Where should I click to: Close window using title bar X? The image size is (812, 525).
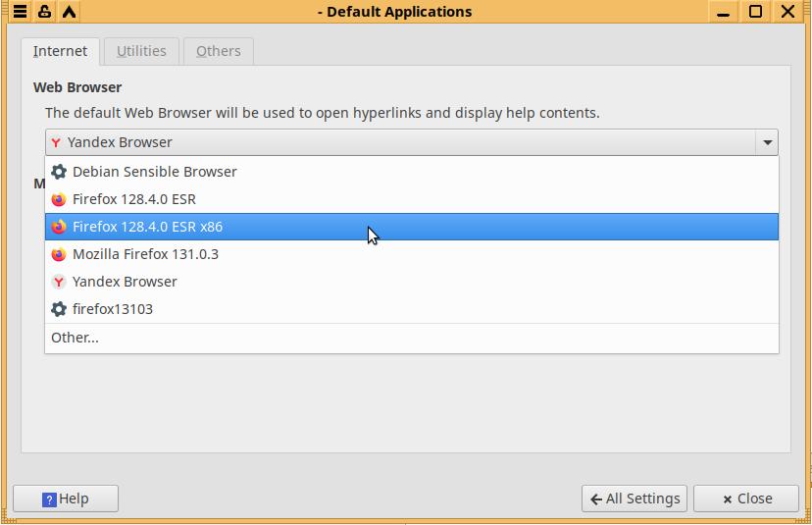787,12
